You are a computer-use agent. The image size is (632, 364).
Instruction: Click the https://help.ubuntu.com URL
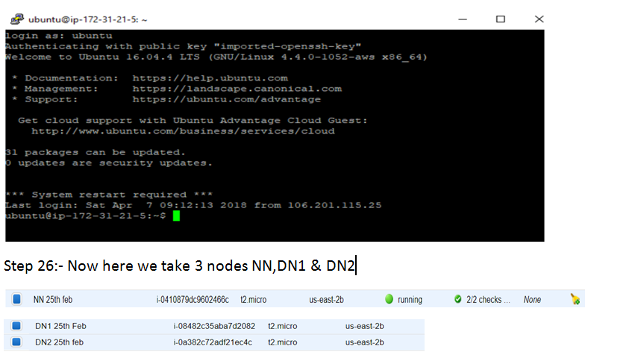click(210, 78)
